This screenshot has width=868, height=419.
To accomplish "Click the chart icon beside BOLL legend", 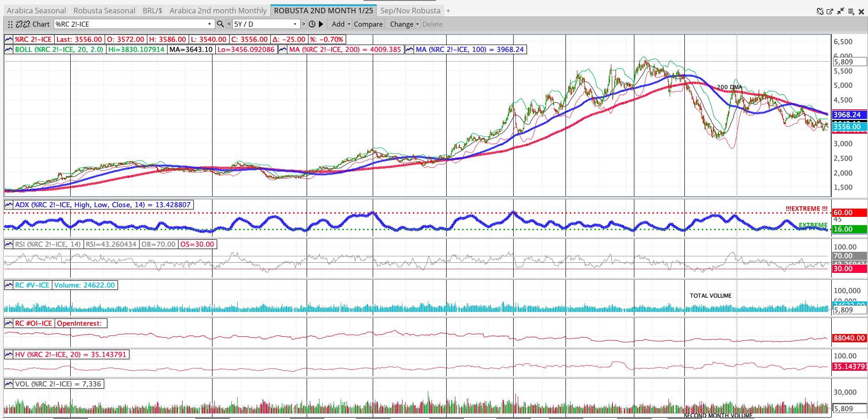I will [9, 50].
